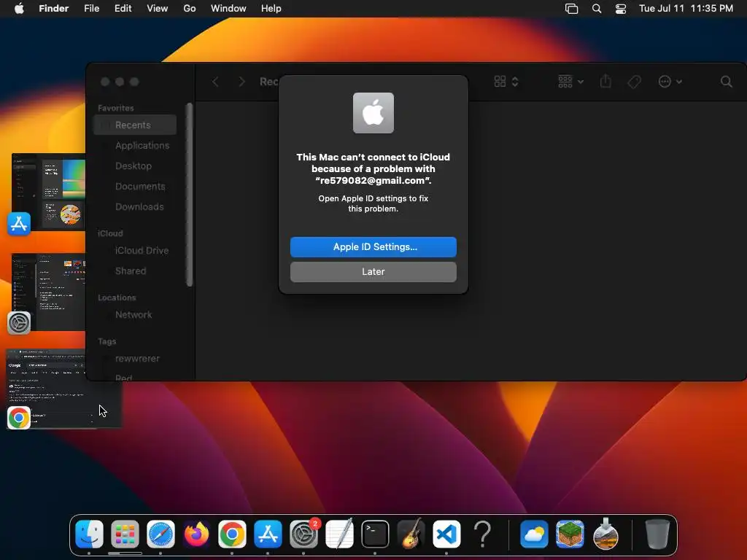Select Documents in Finder sidebar

coord(135,186)
